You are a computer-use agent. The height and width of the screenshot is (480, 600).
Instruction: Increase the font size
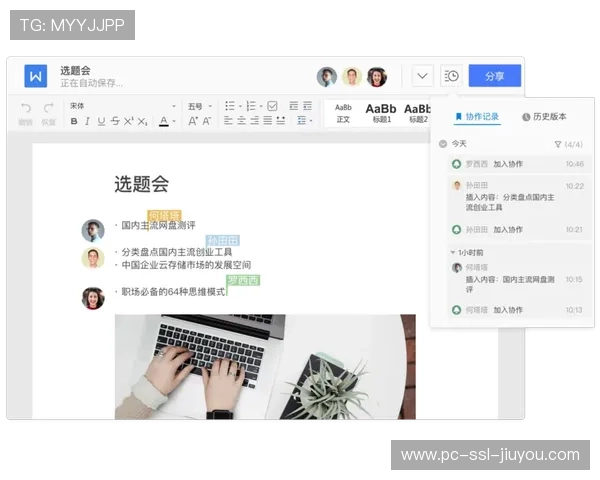193,121
